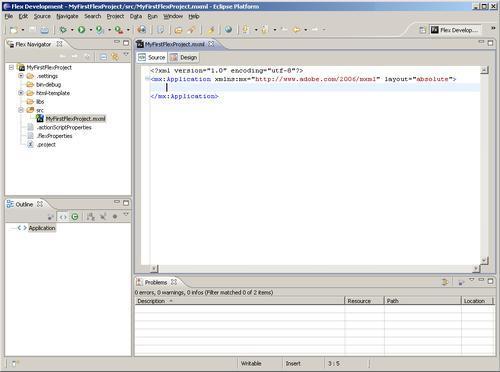
Task: Open the External Tools dropdown arrow
Action: click(x=128, y=30)
